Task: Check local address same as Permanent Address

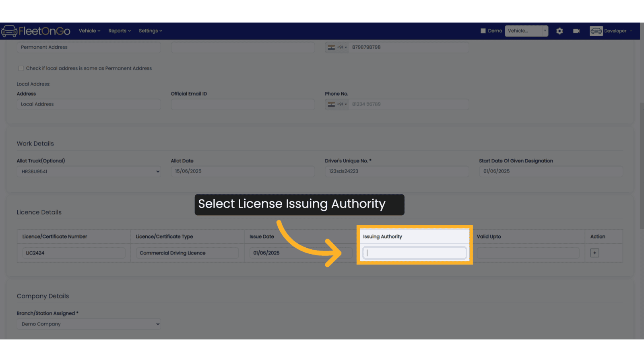Action: (21, 68)
